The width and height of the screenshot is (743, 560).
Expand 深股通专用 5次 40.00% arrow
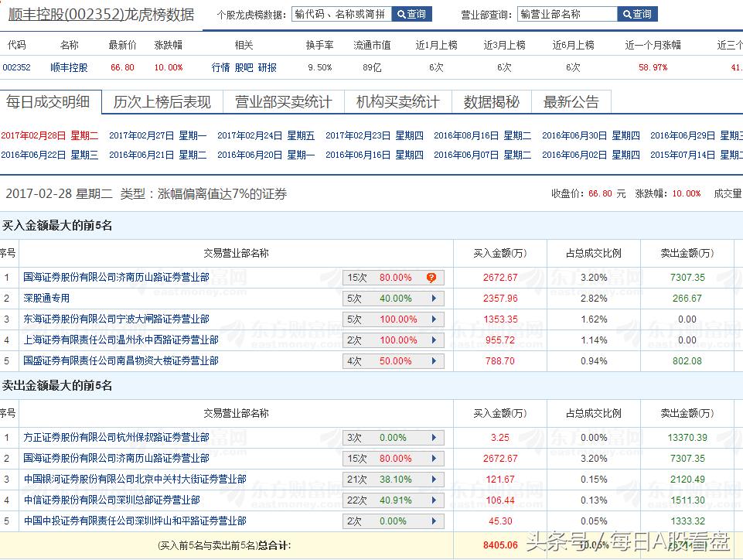click(x=434, y=298)
